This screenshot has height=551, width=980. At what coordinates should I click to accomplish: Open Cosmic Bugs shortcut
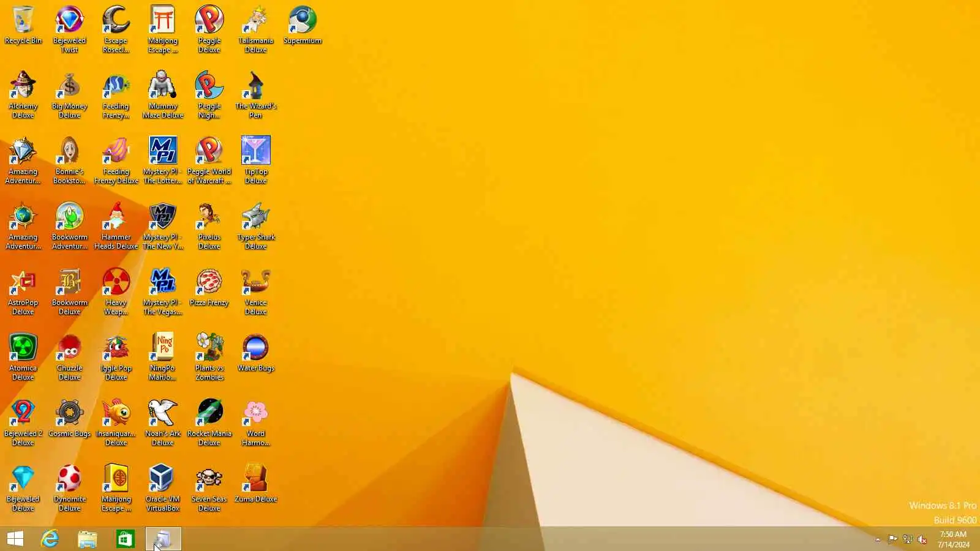point(70,419)
